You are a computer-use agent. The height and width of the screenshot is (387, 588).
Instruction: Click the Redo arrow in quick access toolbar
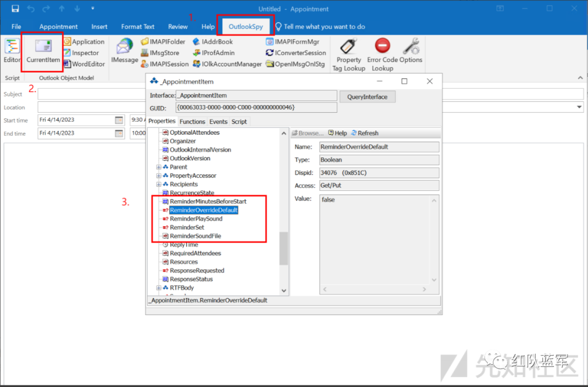46,9
